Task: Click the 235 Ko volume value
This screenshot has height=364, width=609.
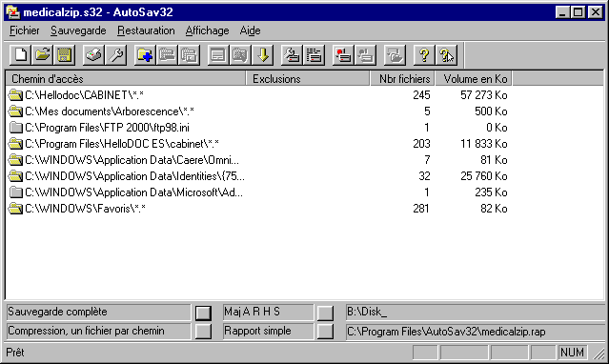Action: 491,192
